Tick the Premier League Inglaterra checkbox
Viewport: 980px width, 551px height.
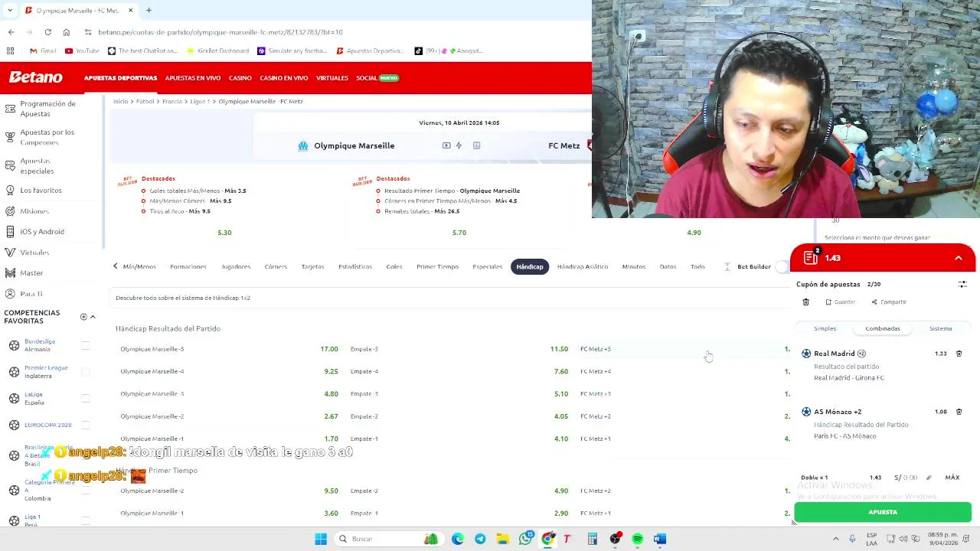(x=86, y=372)
